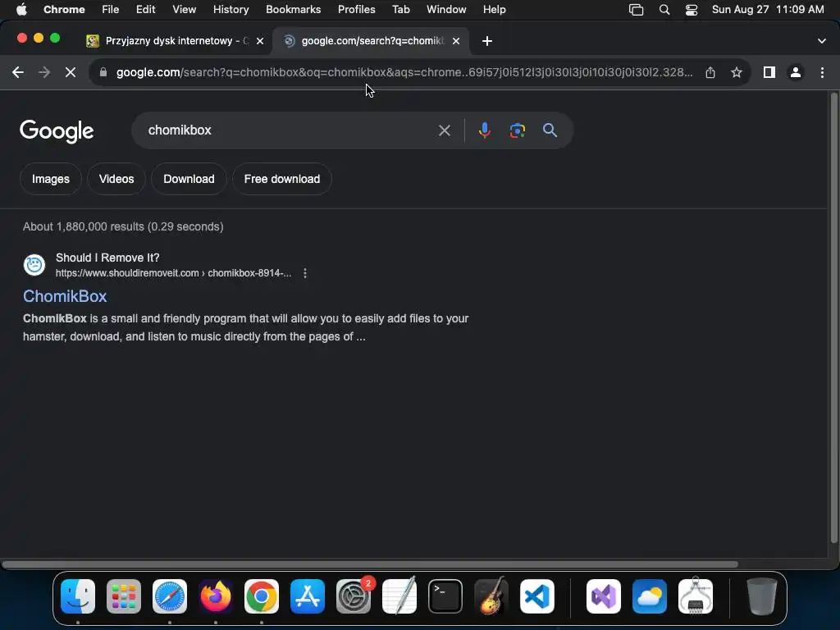Image resolution: width=840 pixels, height=630 pixels.
Task: Open the Bookmarks menu
Action: click(x=293, y=10)
